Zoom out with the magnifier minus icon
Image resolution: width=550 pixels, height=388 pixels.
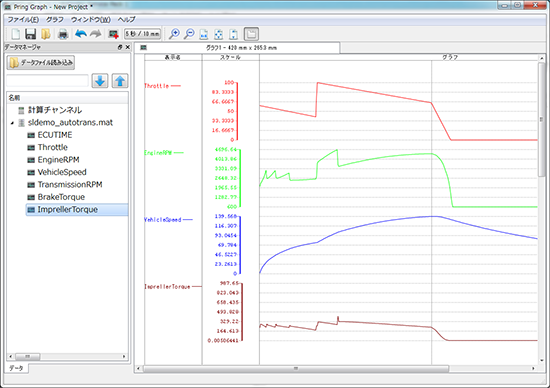189,34
